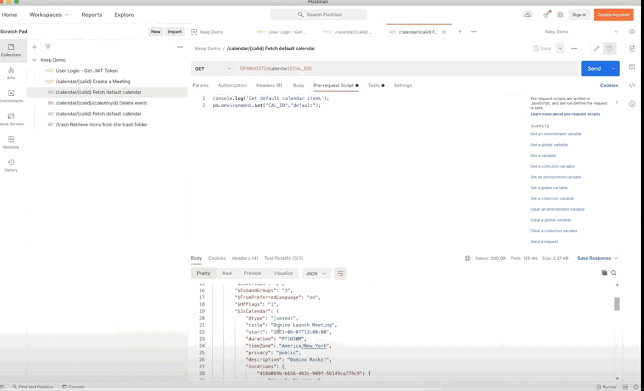
Task: Switch to the Tests tab
Action: (376, 85)
